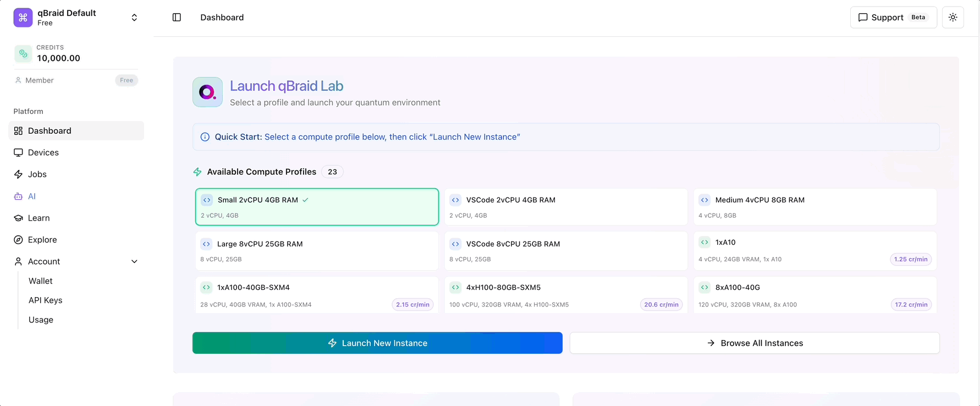
Task: Click the 23 profiles count badge
Action: tap(332, 172)
